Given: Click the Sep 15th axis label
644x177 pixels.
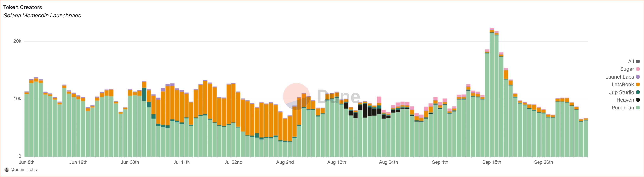Looking at the screenshot, I should click(492, 162).
